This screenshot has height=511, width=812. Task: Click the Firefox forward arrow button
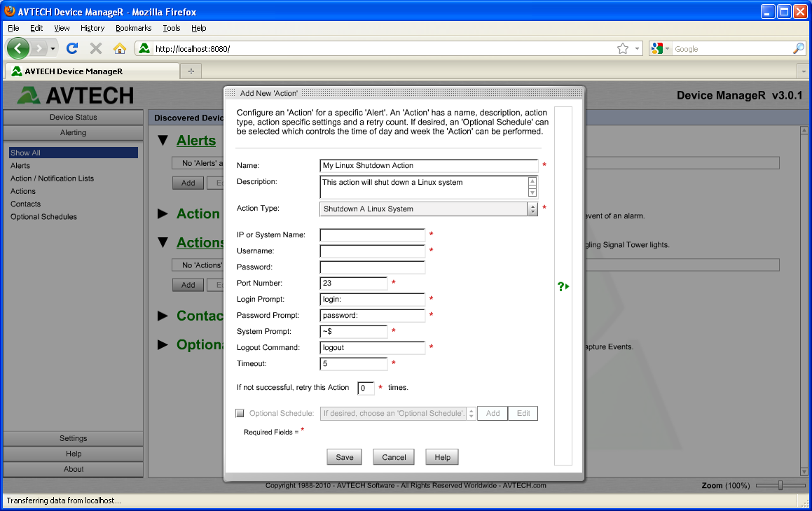(x=39, y=48)
